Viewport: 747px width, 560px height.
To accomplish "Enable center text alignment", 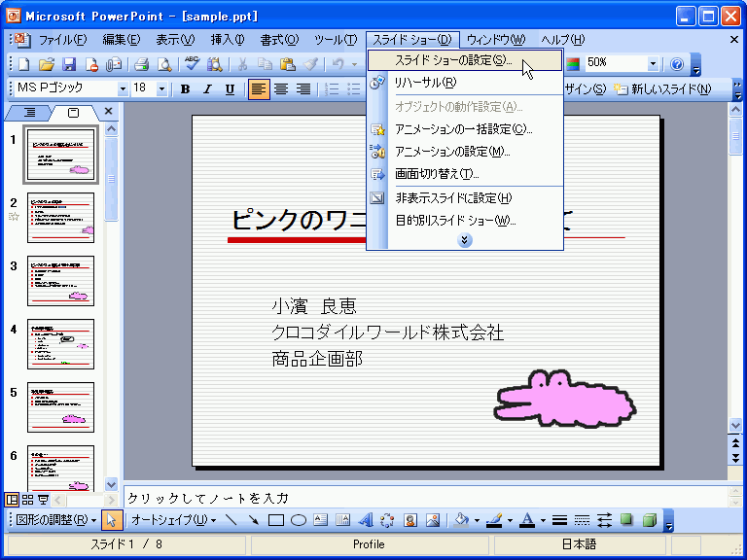I will [x=281, y=89].
